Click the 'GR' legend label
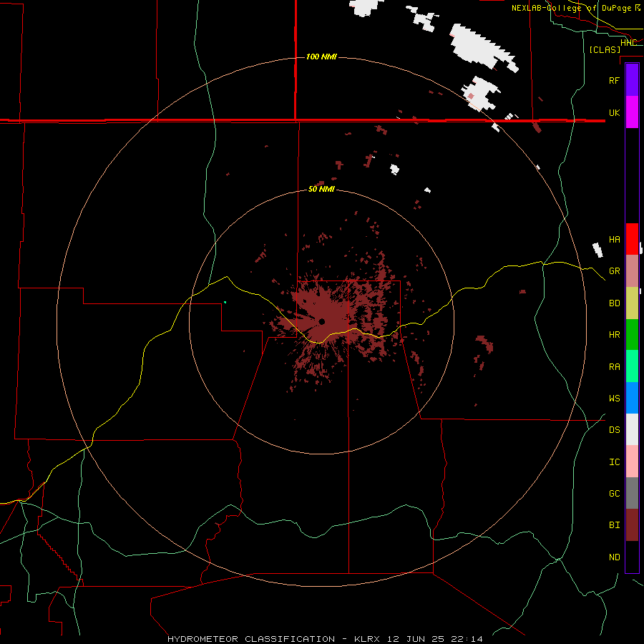Screen dimensions: 644x644 click(614, 271)
